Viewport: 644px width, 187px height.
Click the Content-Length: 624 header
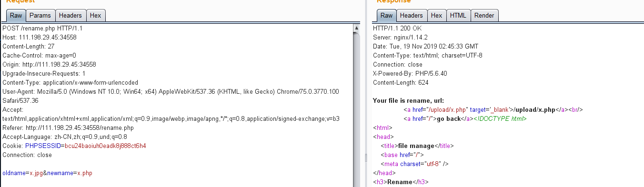401,83
